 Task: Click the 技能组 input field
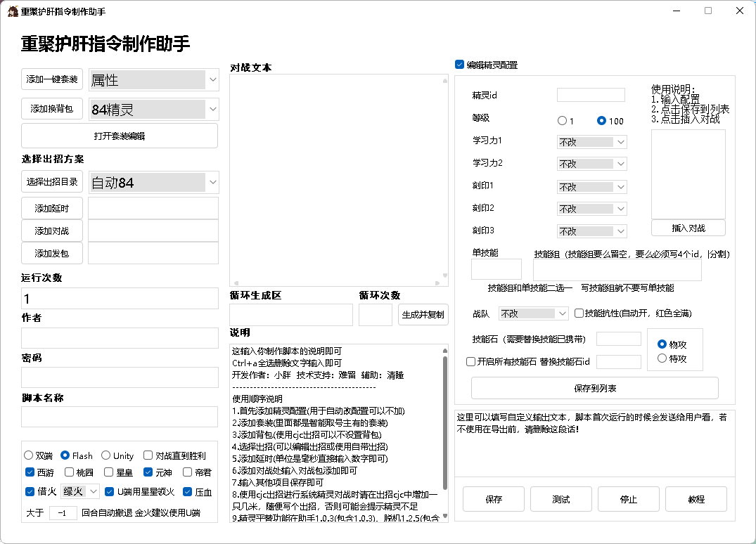pos(617,269)
